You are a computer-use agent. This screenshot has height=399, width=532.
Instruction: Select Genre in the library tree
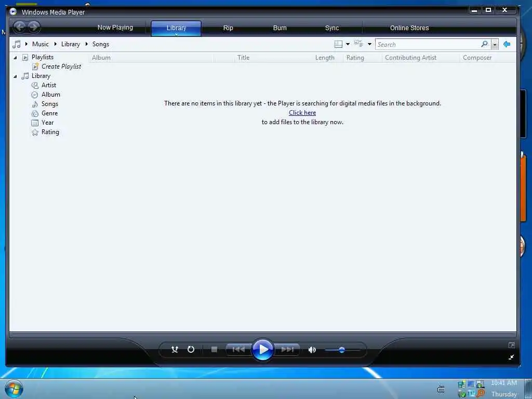49,113
